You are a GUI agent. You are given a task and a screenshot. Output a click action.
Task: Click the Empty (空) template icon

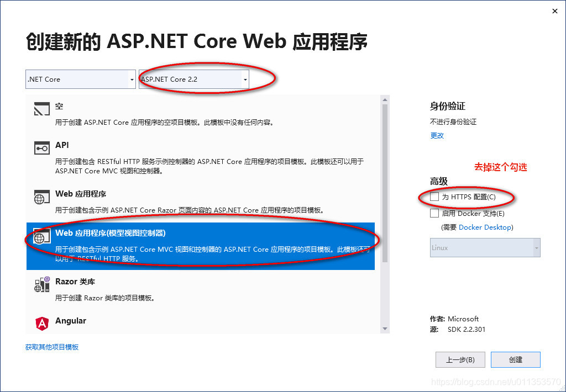click(41, 109)
